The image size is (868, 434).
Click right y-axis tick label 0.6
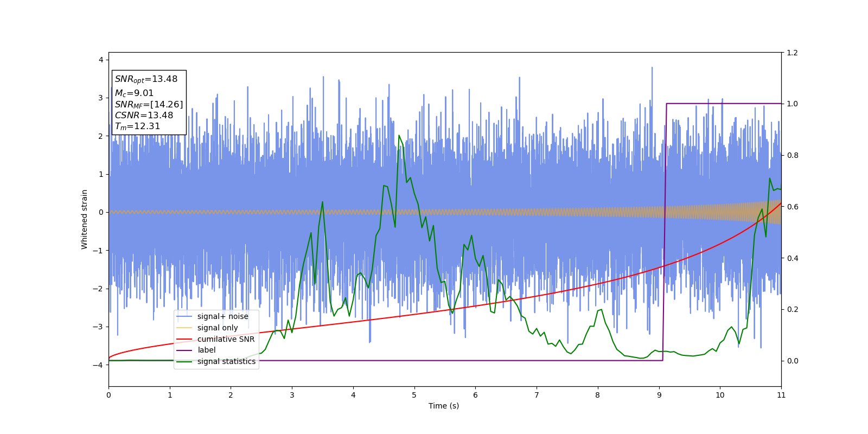793,207
